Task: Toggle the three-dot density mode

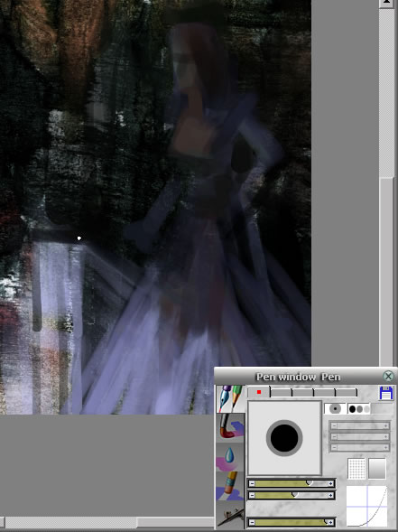Action: pos(359,409)
